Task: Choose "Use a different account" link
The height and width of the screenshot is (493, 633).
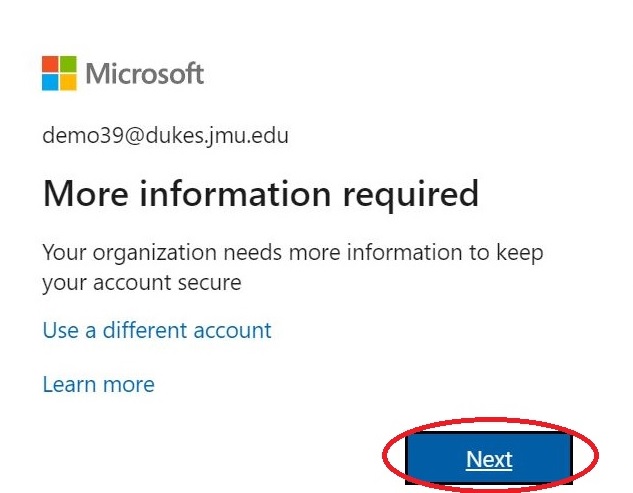Action: click(x=157, y=330)
